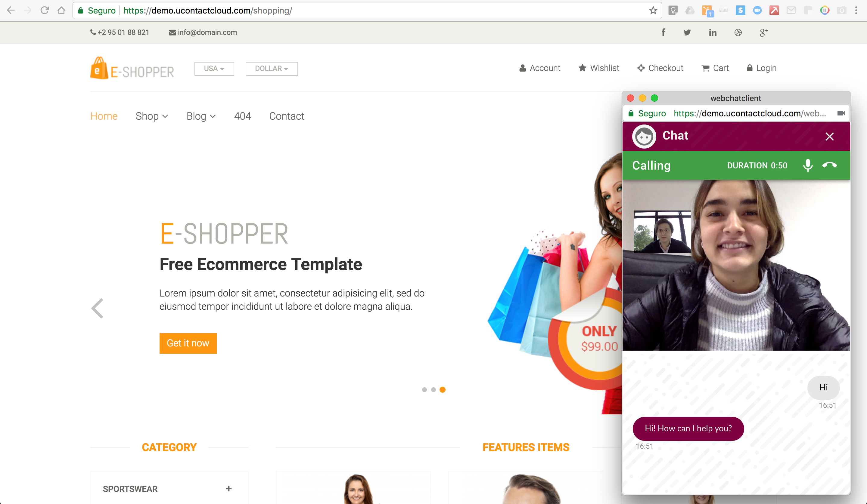This screenshot has width=867, height=504.
Task: Open the Shop menu
Action: pos(152,116)
